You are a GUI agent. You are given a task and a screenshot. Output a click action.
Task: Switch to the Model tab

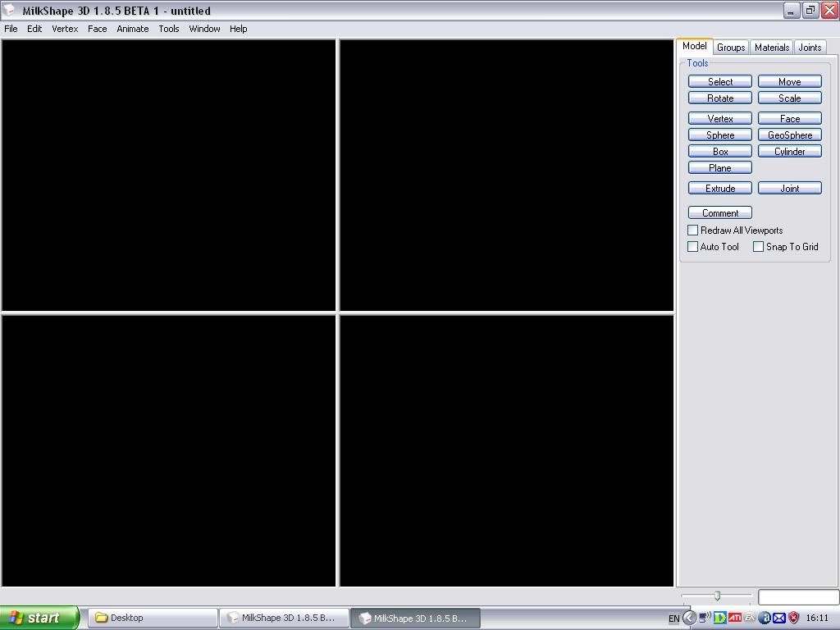pyautogui.click(x=694, y=46)
